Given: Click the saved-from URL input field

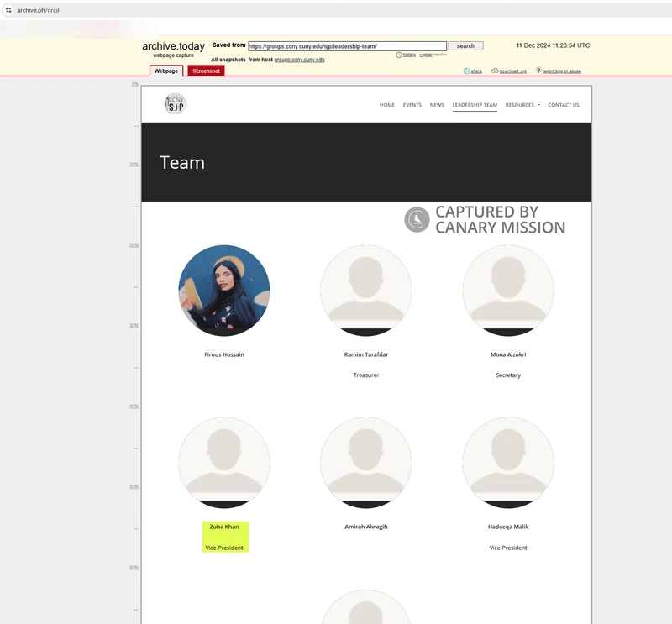Looking at the screenshot, I should point(347,46).
